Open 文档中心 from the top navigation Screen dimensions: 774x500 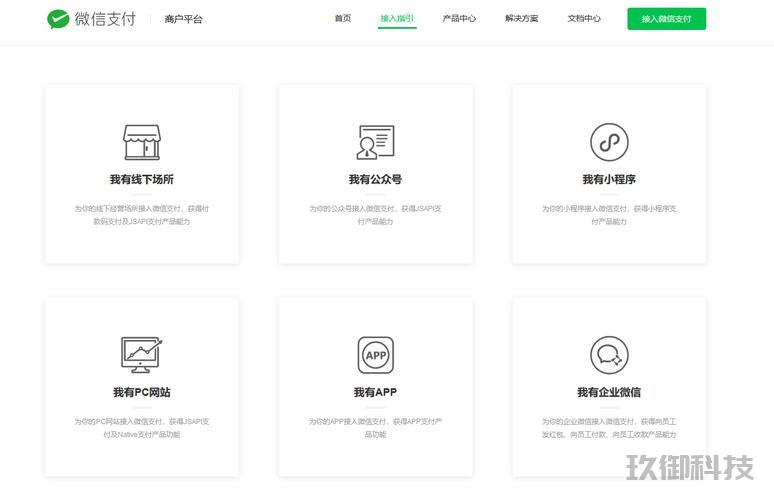(584, 19)
